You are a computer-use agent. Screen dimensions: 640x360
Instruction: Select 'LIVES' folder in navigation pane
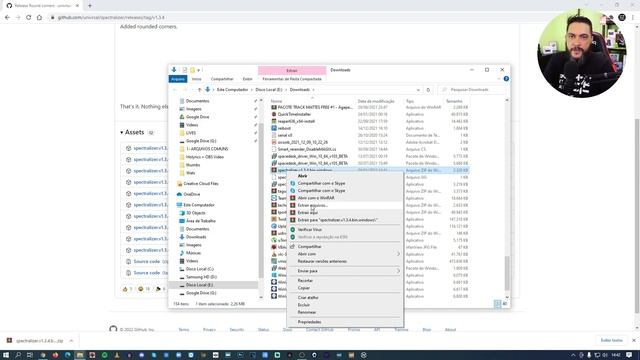click(191, 133)
